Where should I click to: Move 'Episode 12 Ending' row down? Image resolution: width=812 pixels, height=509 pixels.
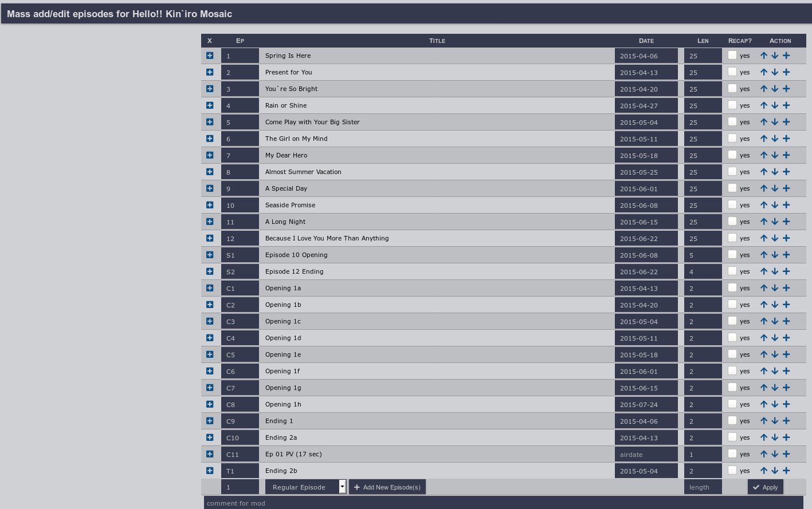[x=775, y=271]
